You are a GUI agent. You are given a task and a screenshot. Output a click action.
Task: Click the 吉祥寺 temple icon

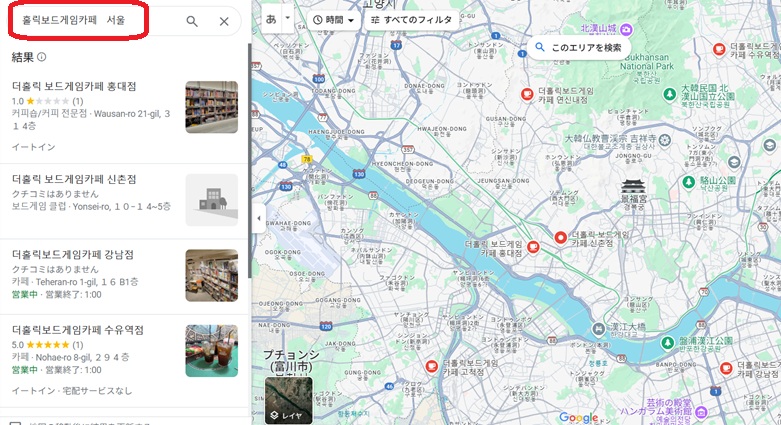(664, 140)
